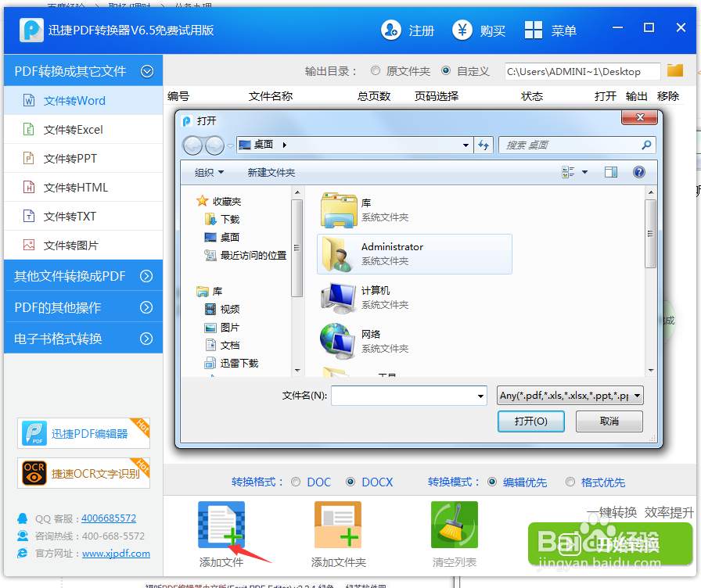The image size is (701, 588).
Task: Click the output directory path field
Action: click(x=582, y=71)
